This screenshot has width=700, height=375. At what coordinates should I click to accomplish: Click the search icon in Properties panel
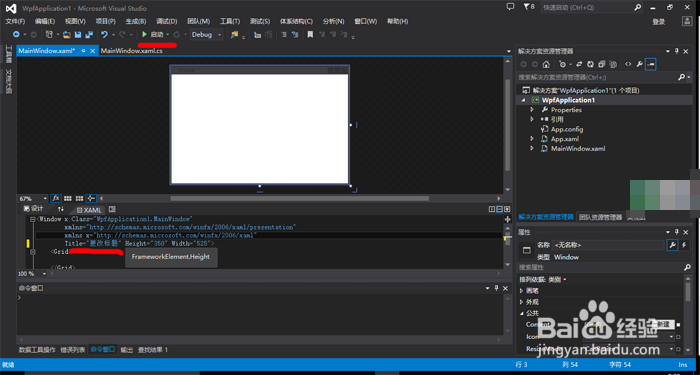[687, 267]
